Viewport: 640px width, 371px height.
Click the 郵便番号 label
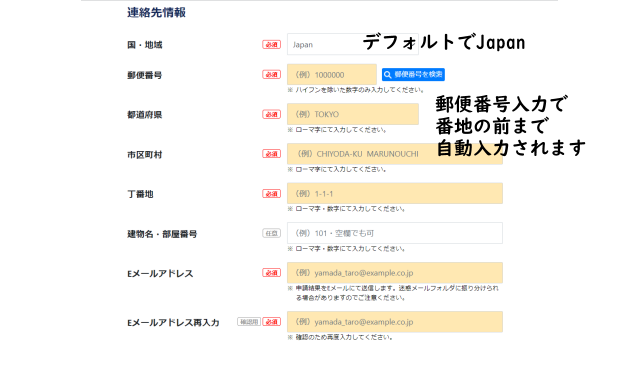[x=144, y=75]
